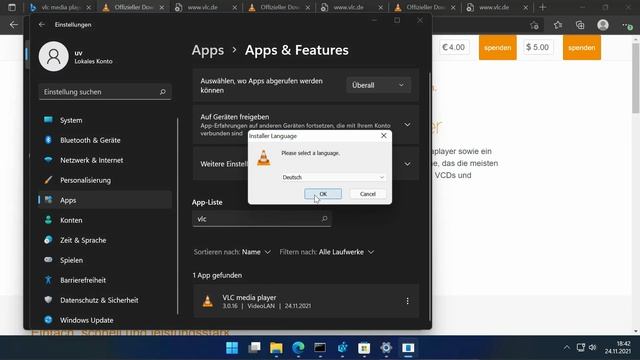Select Apps in settings sidebar
640x360 pixels.
104,200
